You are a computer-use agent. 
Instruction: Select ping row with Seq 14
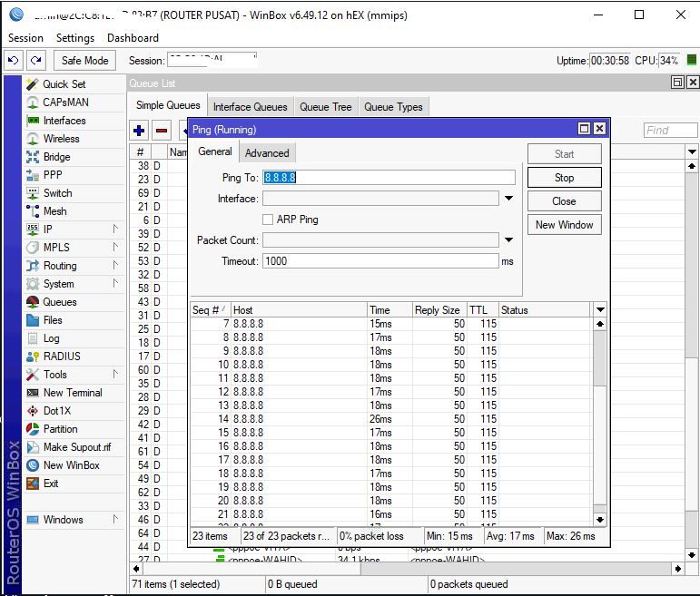tap(390, 419)
